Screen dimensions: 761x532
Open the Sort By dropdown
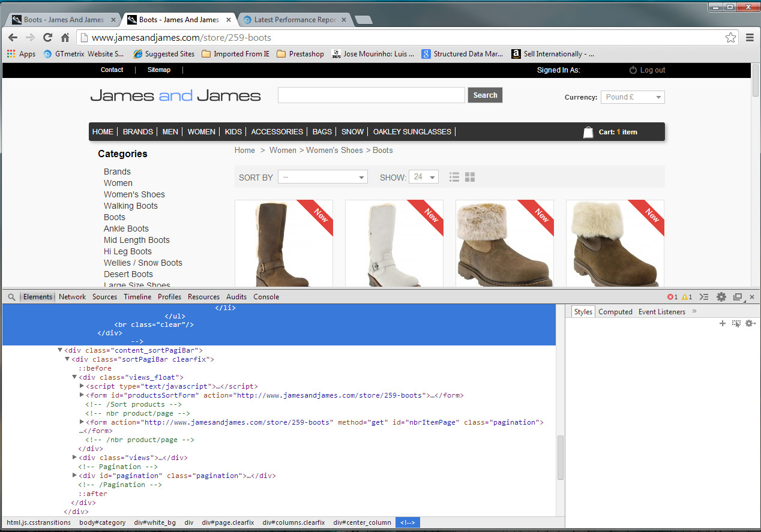coord(323,177)
